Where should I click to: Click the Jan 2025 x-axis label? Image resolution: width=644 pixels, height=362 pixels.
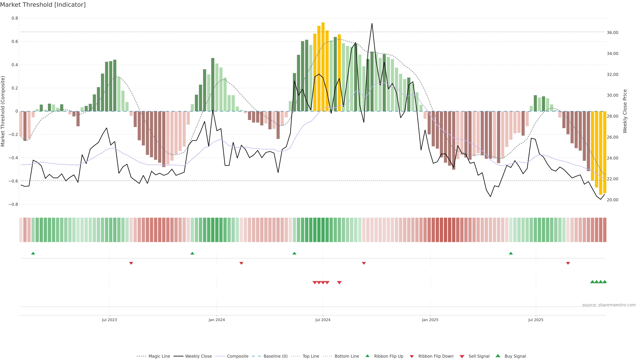tap(430, 320)
